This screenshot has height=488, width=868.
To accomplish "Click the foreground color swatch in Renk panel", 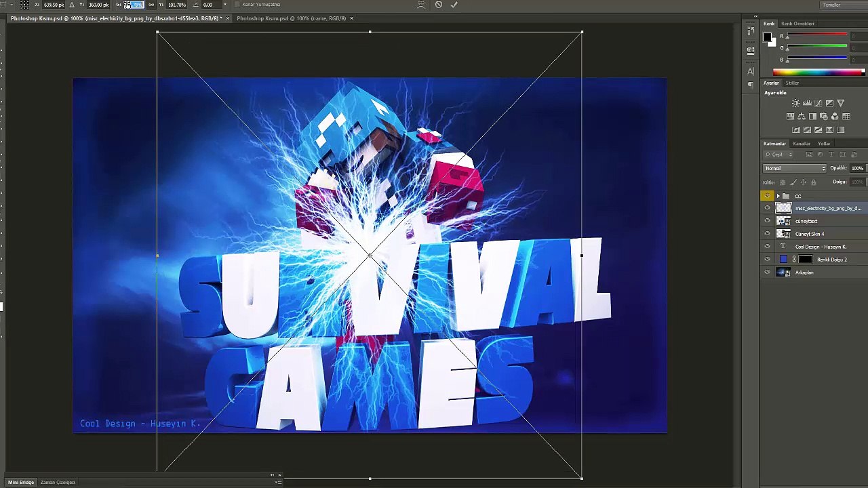I will click(767, 37).
